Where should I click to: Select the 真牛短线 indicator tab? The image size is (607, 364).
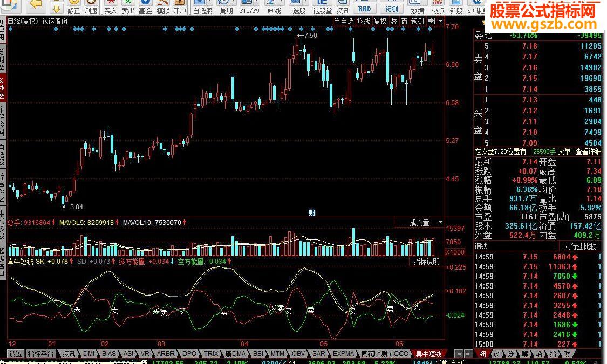(428, 354)
